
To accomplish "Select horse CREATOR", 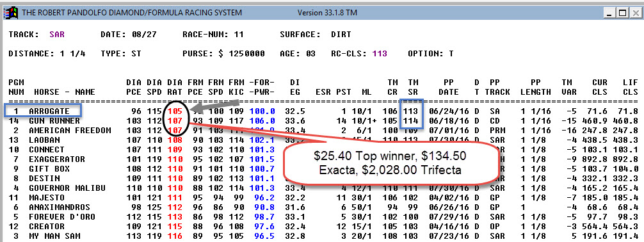I will point(46,227).
